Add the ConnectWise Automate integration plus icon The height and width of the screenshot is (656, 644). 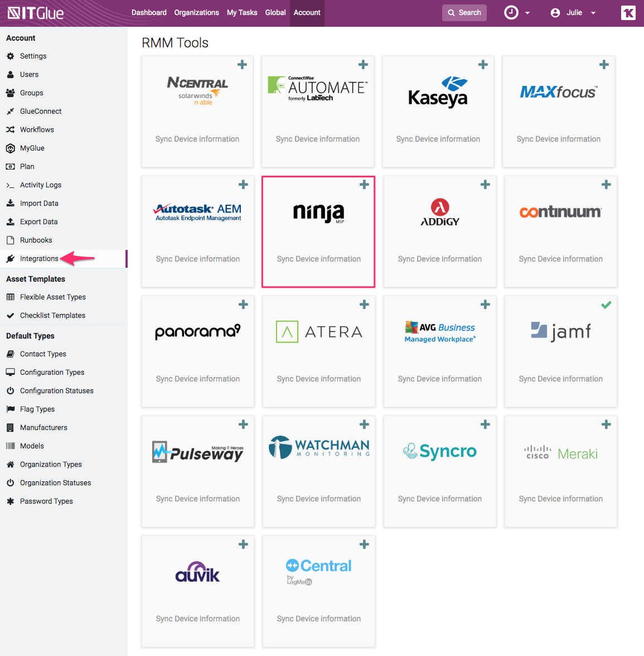click(x=363, y=65)
